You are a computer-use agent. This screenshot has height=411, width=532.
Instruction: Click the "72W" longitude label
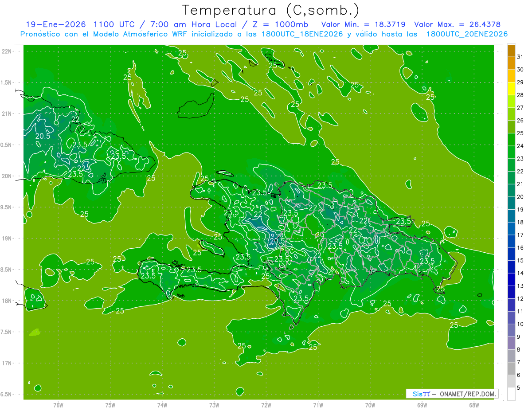tap(266, 405)
